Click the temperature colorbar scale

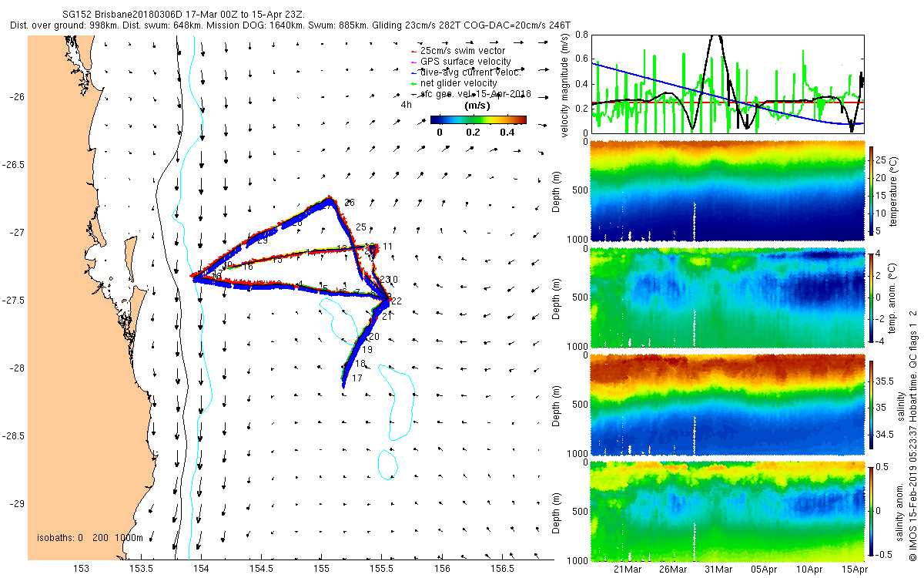(873, 191)
